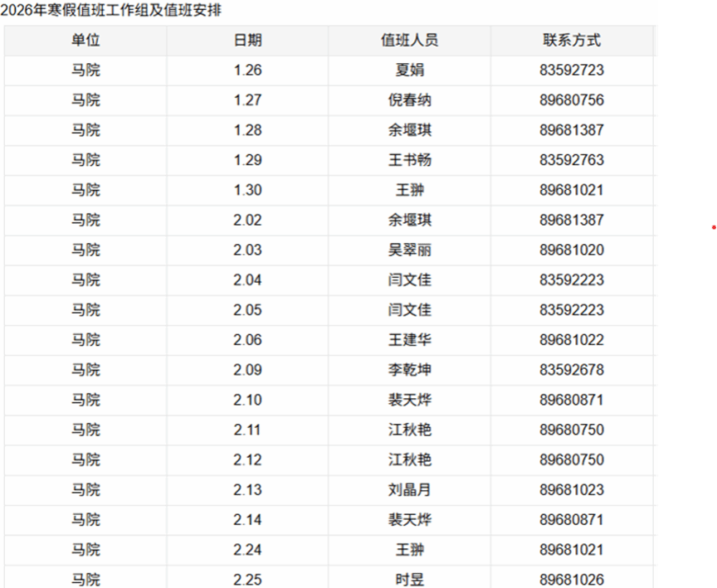Viewport: 717px width, 588px height.
Task: Select phone number 83592678
Action: pyautogui.click(x=571, y=370)
